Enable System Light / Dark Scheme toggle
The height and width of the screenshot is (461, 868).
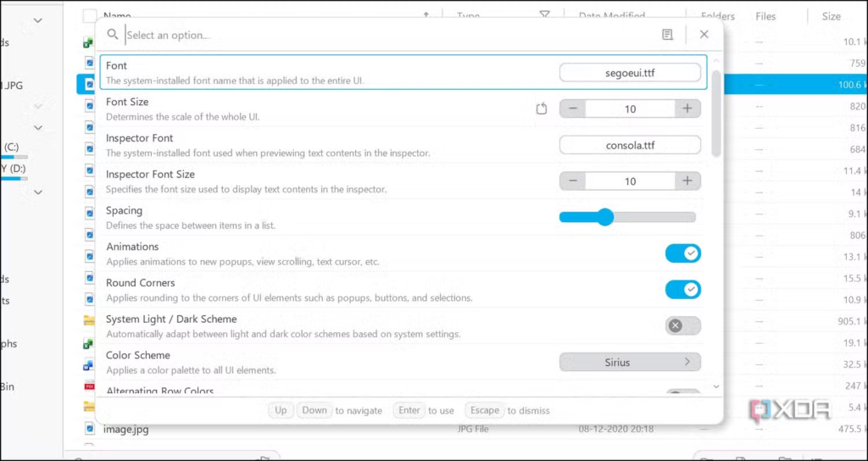pos(682,325)
